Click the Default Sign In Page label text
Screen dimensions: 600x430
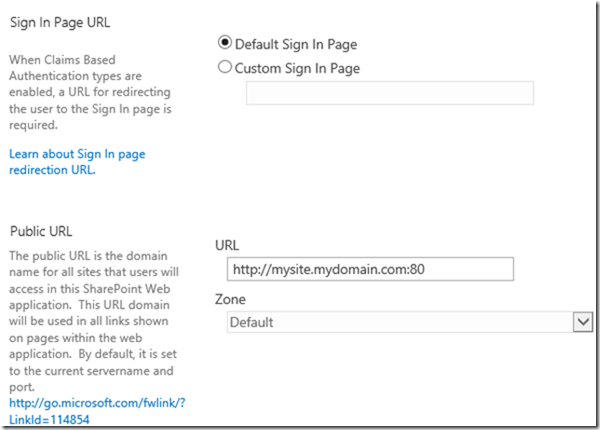[295, 44]
